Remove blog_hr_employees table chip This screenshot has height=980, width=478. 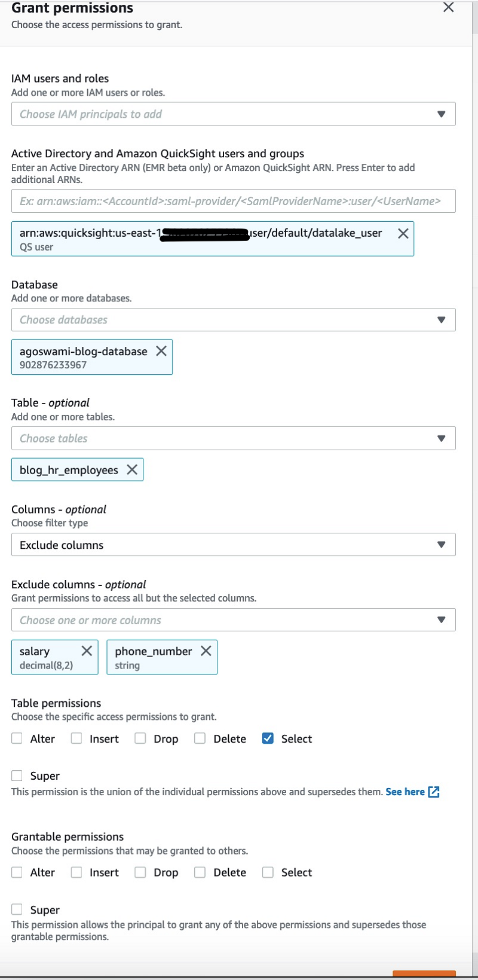(132, 470)
